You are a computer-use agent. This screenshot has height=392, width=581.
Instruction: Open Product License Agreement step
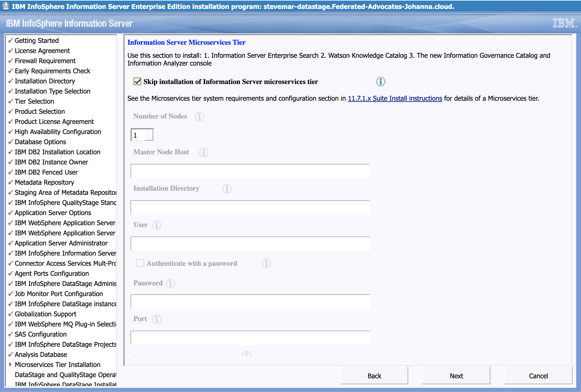click(x=54, y=122)
